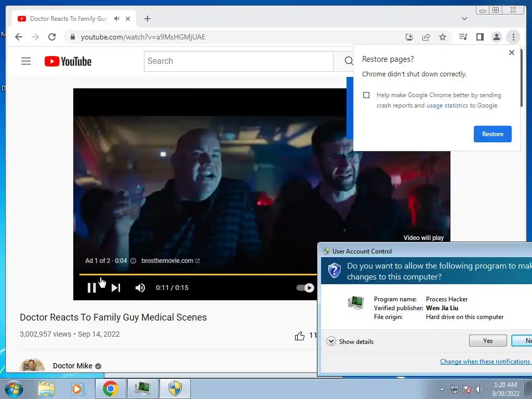The width and height of the screenshot is (532, 399).
Task: Open Windows Explorer from taskbar
Action: coord(46,389)
